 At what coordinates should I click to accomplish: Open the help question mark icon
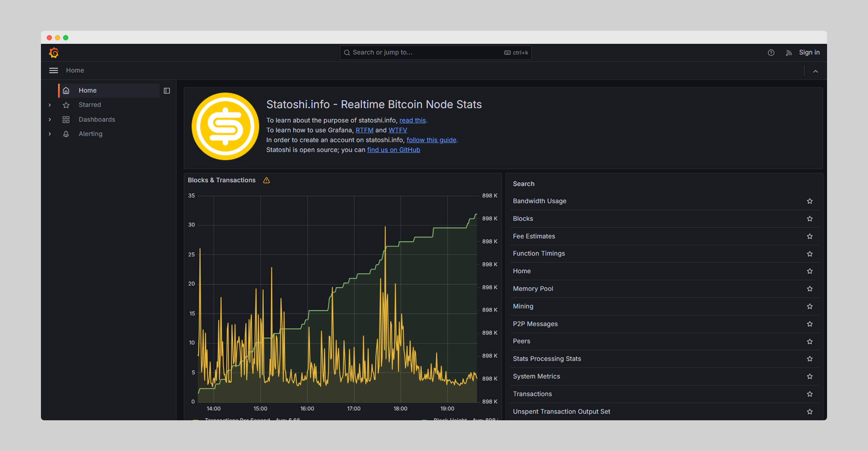[x=771, y=52]
